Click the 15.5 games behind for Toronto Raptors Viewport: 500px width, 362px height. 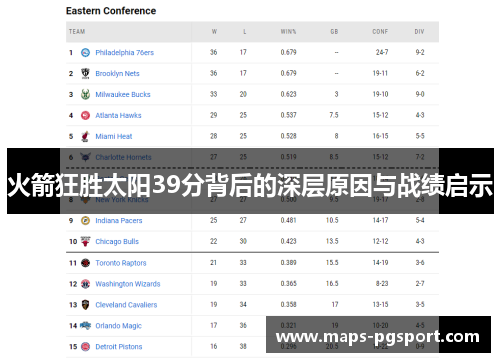(332, 263)
